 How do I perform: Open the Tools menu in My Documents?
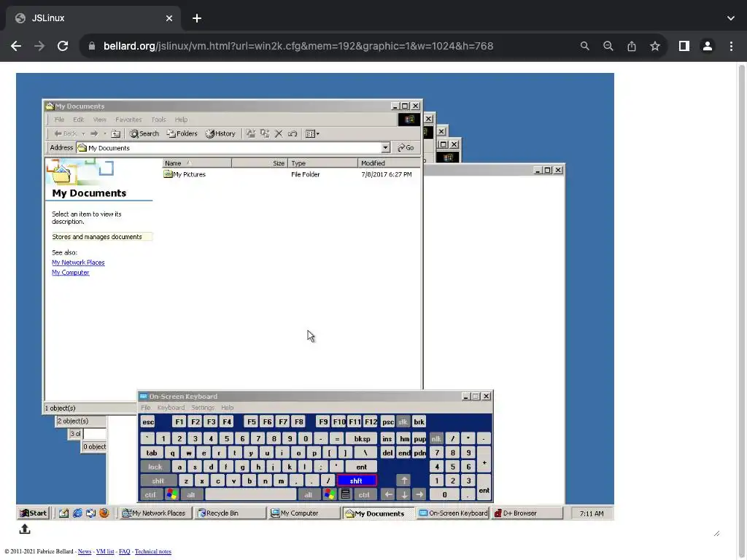(x=158, y=120)
